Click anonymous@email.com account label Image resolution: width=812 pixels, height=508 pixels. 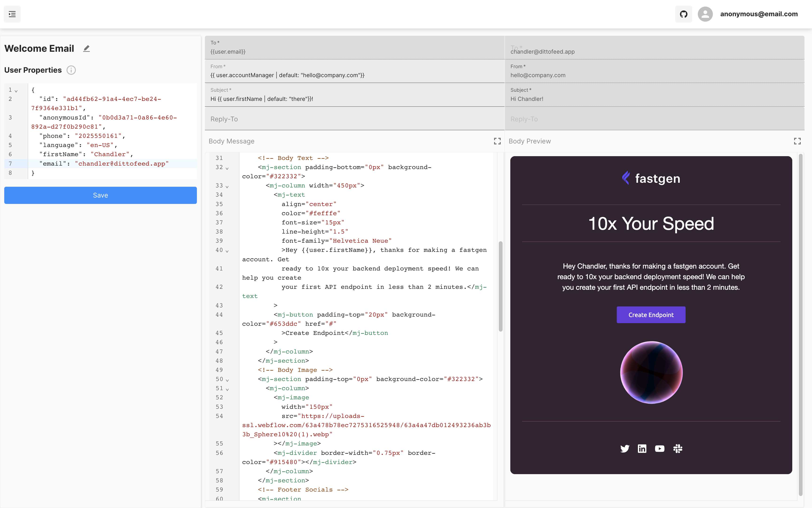pos(759,14)
